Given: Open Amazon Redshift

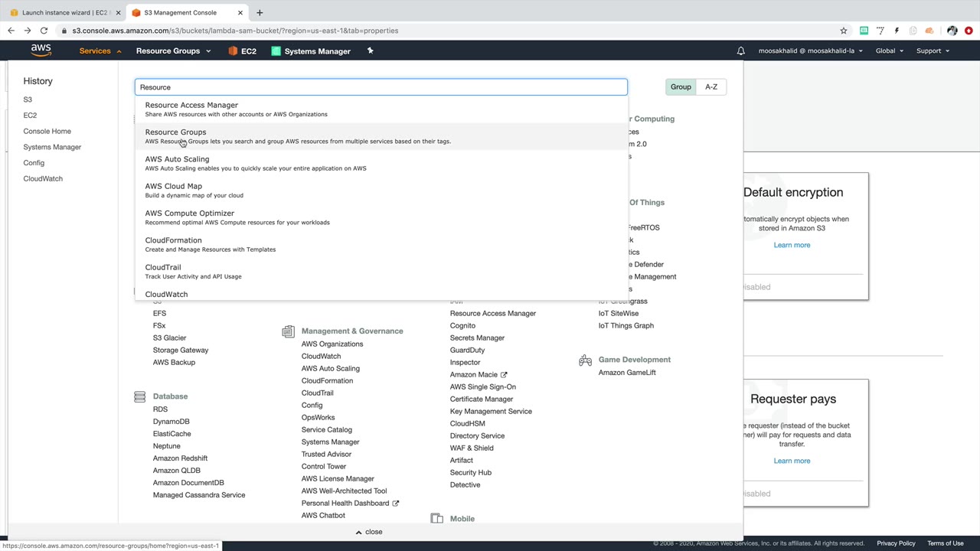Looking at the screenshot, I should tap(180, 458).
